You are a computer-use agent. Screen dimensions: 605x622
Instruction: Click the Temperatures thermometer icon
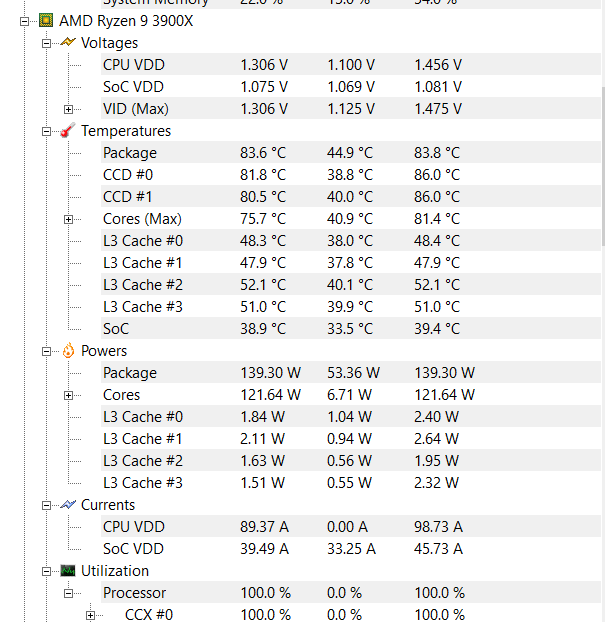(x=68, y=130)
